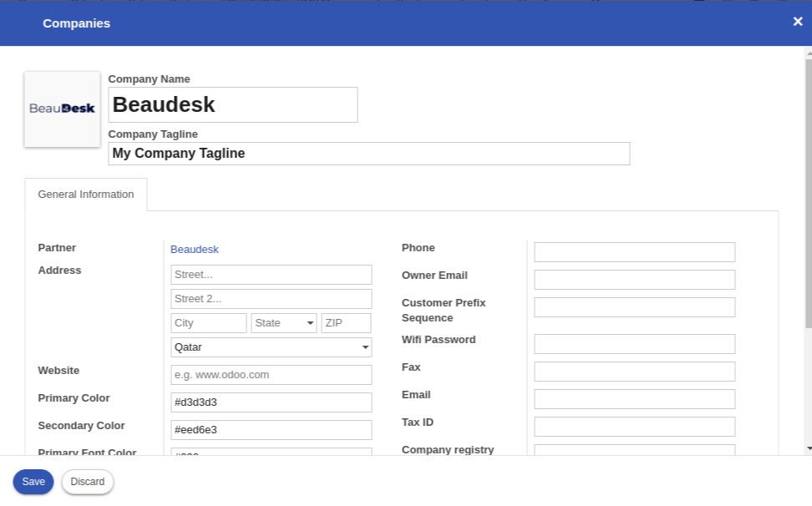Click the City input field
The image size is (812, 506).
coord(209,323)
